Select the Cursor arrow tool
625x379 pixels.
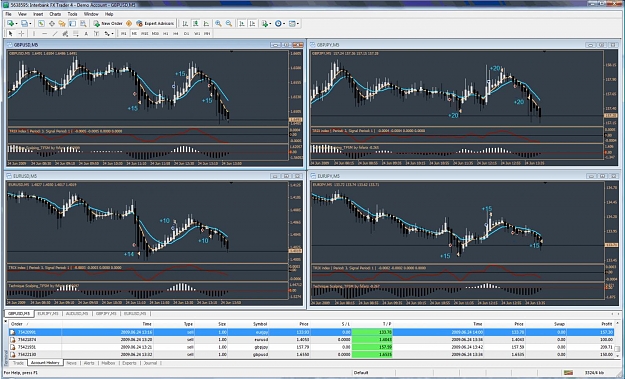[x=10, y=34]
